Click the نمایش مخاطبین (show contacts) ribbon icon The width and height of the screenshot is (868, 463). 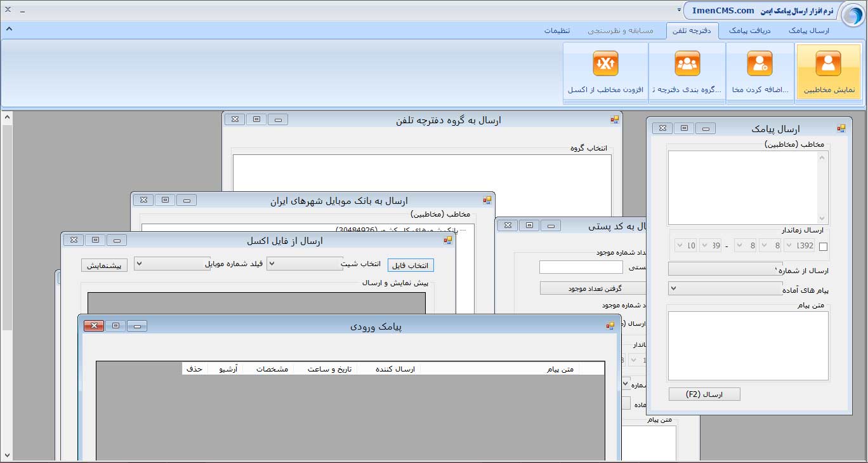click(x=828, y=64)
